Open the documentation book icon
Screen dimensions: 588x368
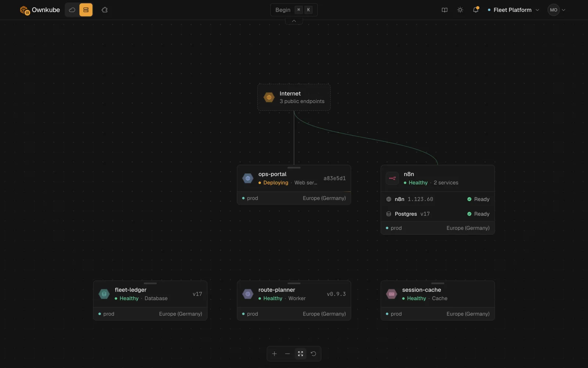445,10
